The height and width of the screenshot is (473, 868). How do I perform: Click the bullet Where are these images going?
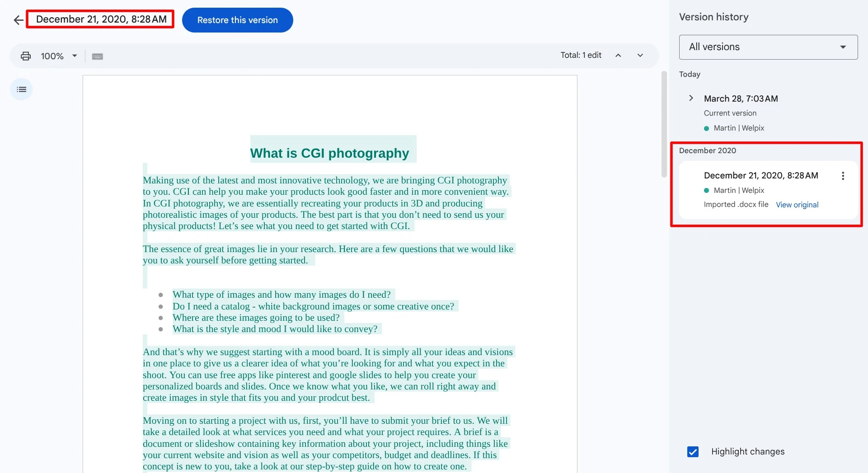[x=256, y=318]
